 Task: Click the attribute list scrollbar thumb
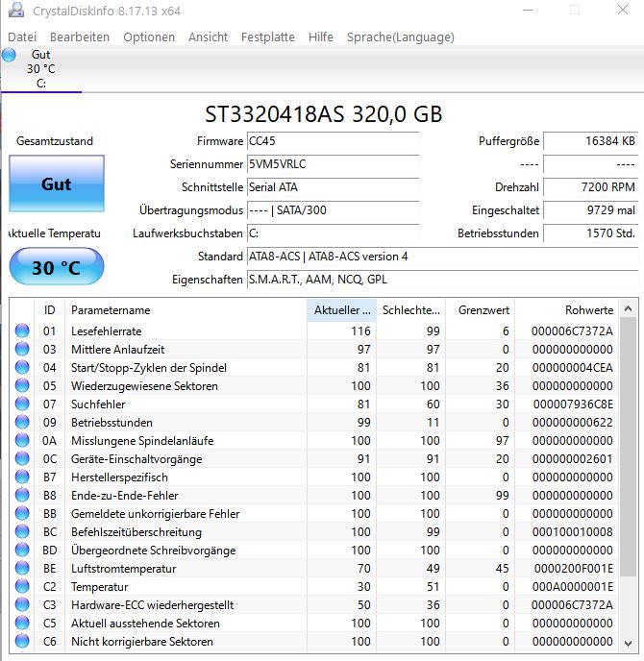pyautogui.click(x=628, y=447)
